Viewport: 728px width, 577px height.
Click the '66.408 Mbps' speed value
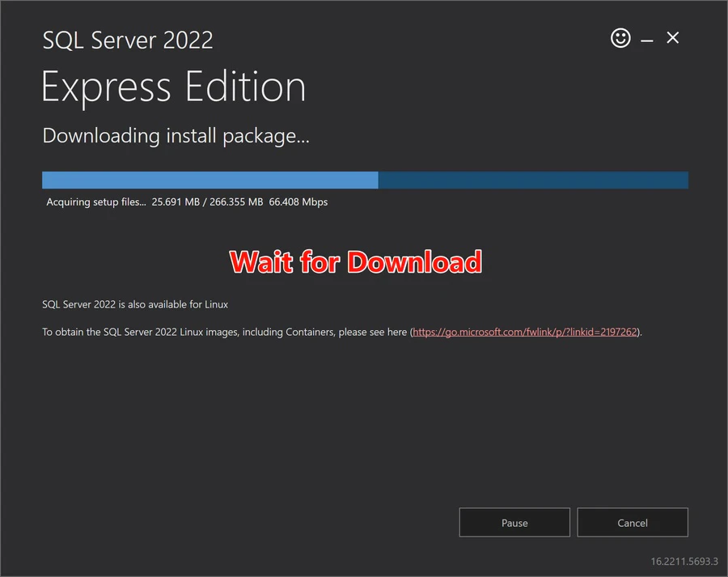[x=298, y=202]
